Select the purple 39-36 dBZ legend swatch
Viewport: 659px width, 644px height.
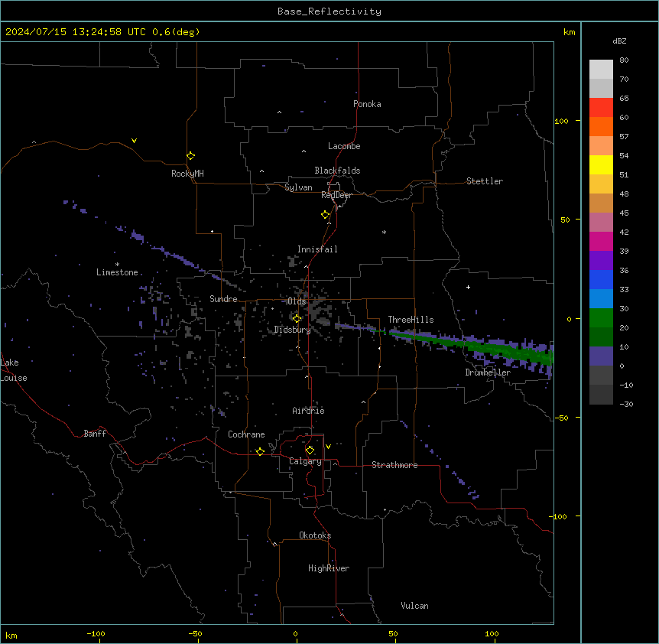point(601,261)
